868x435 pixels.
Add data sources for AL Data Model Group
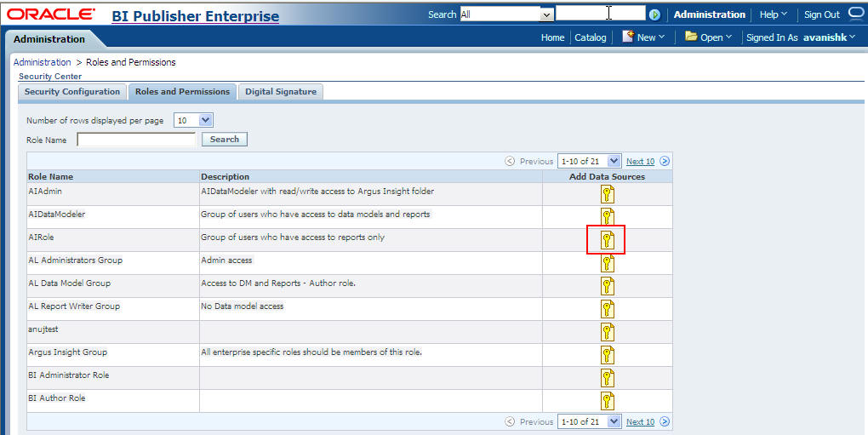tap(608, 286)
